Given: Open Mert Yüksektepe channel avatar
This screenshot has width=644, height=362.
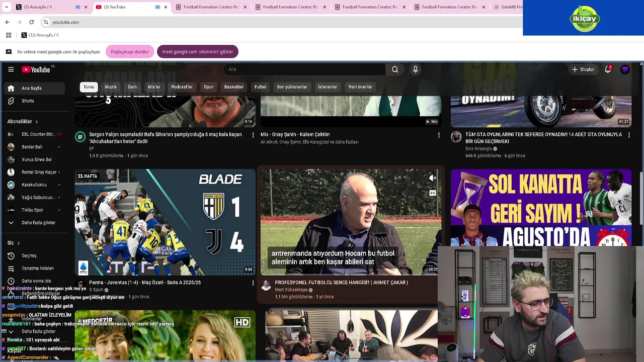Looking at the screenshot, I should 266,286.
